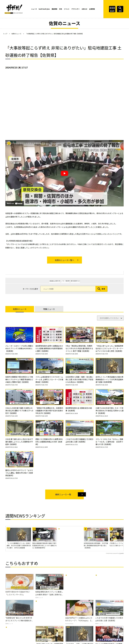Open the 天気 menu item
This screenshot has height=644, width=129.
click(x=60, y=9)
